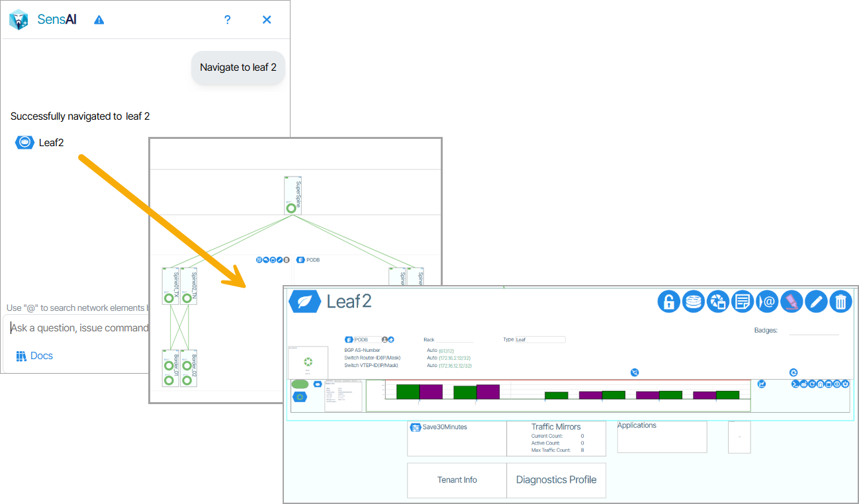Delete Leaf2 using the trash can icon
The height and width of the screenshot is (504, 859).
(x=840, y=302)
